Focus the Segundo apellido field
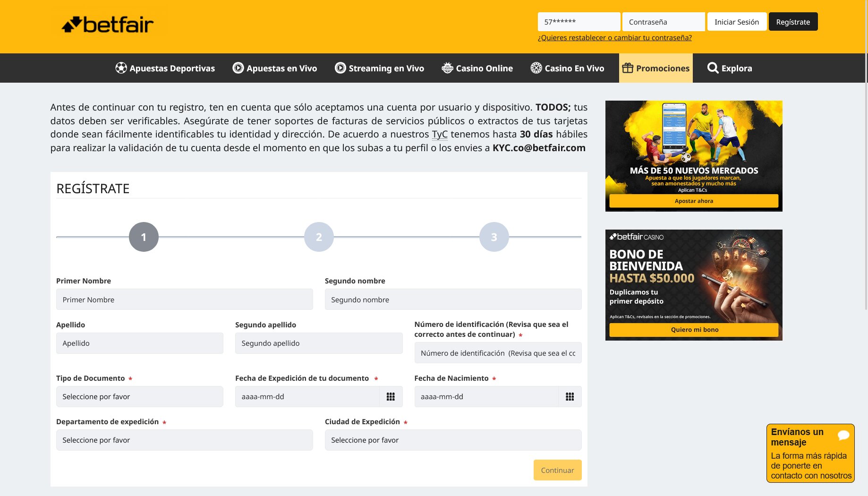This screenshot has height=496, width=868. coord(319,343)
